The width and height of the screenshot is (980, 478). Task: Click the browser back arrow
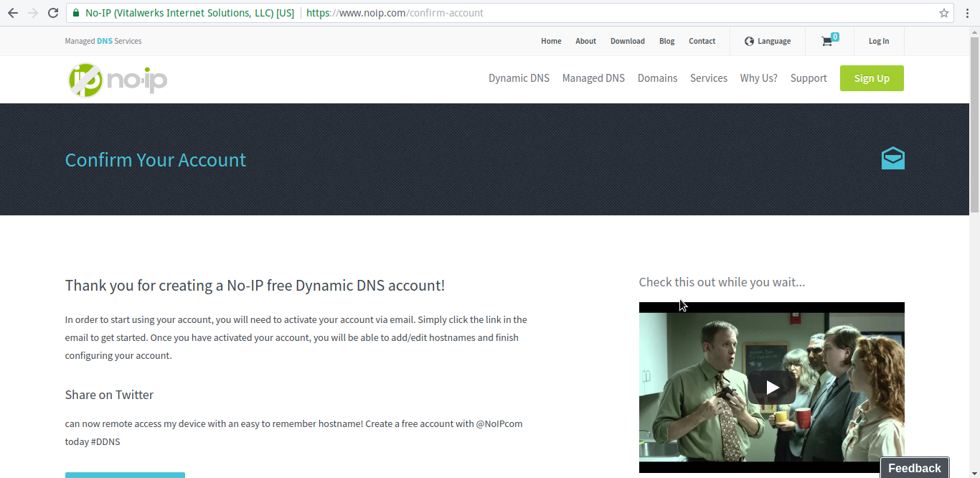click(13, 13)
